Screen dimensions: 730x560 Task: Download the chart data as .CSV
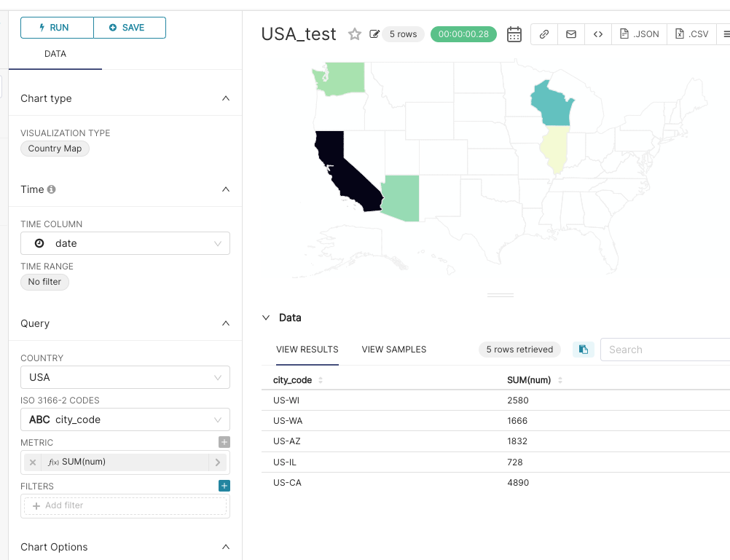(691, 33)
